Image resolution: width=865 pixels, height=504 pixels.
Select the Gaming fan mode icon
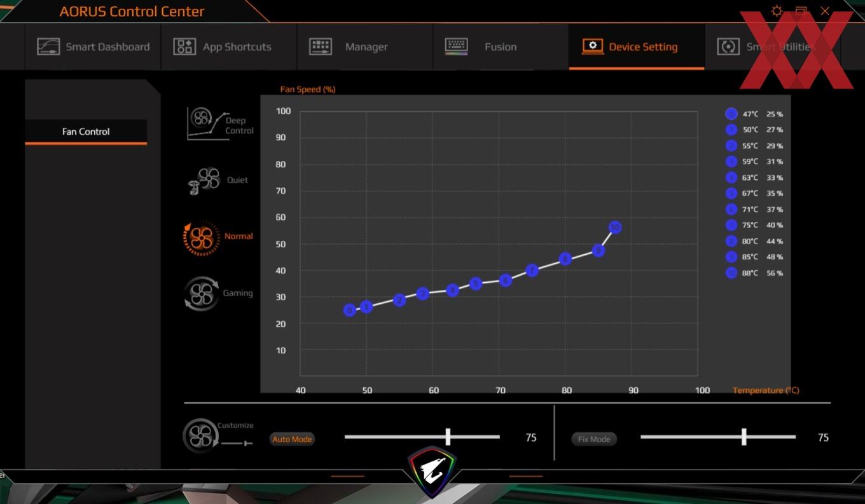click(202, 293)
